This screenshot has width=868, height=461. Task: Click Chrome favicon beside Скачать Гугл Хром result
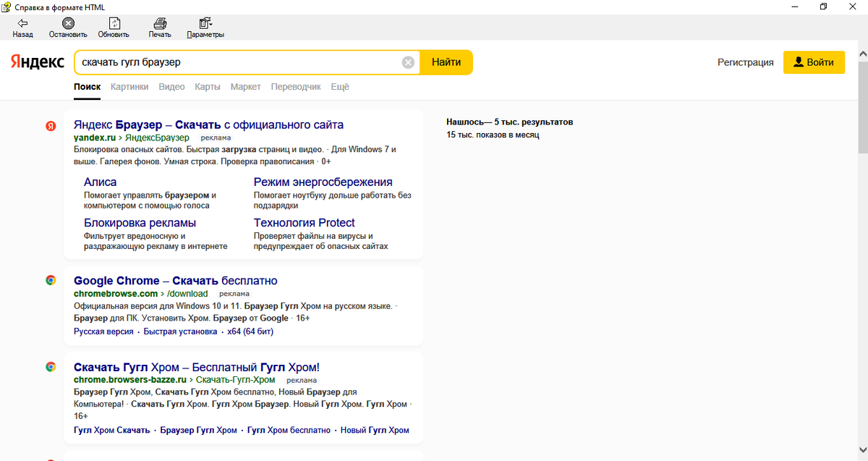pyautogui.click(x=51, y=367)
